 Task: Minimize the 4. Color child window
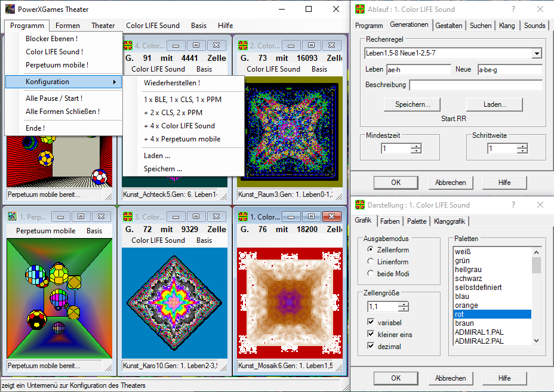[176, 45]
